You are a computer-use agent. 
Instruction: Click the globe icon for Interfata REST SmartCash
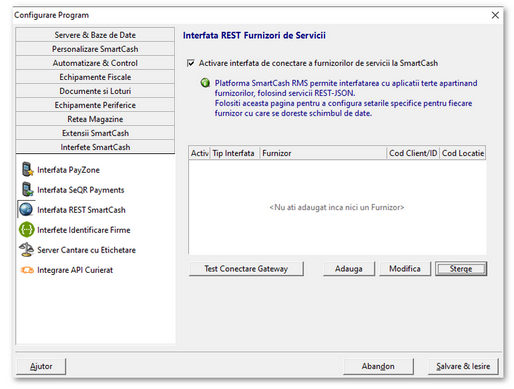point(26,210)
